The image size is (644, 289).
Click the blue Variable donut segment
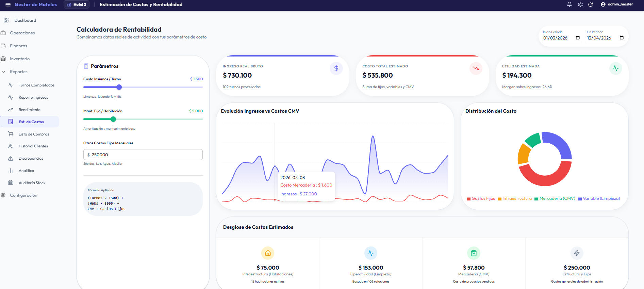(x=561, y=143)
